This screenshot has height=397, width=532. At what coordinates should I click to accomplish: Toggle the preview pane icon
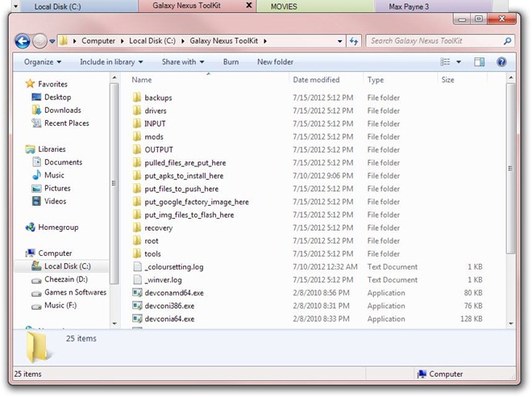tap(480, 62)
